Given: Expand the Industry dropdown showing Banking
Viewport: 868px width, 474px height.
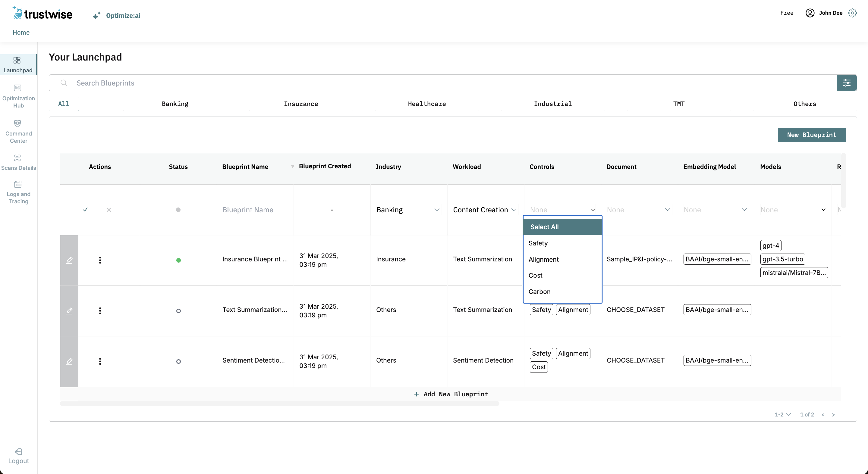Looking at the screenshot, I should click(x=408, y=210).
